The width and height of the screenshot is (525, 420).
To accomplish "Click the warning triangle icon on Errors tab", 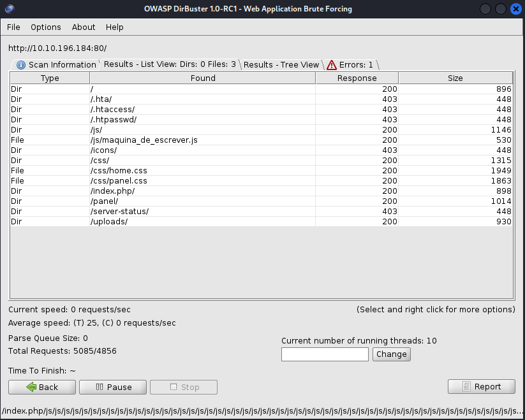I will click(331, 65).
